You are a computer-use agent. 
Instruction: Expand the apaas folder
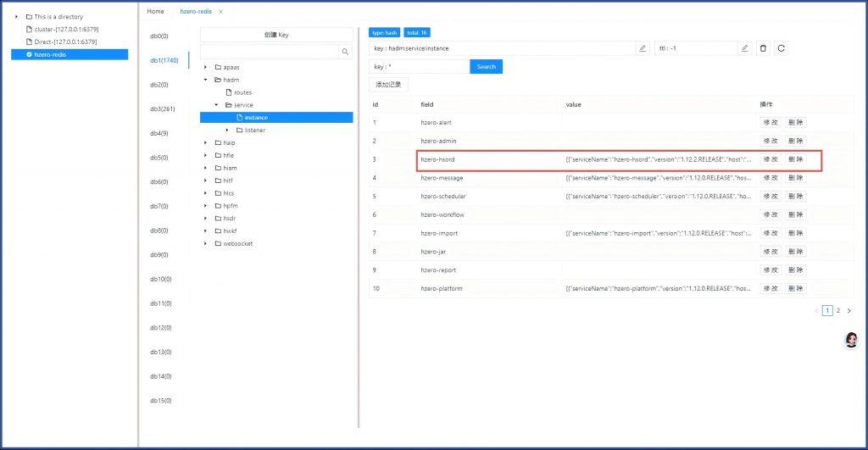tap(205, 67)
